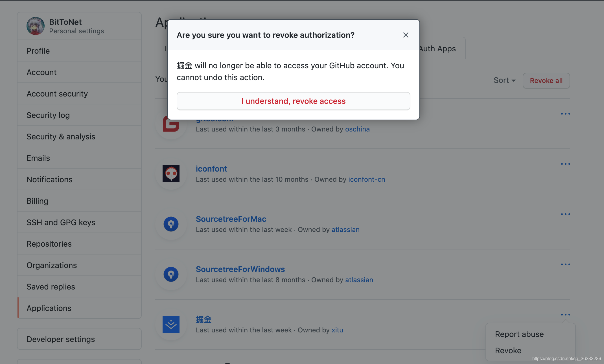This screenshot has width=604, height=364.
Task: Open Security & analysis settings
Action: pos(79,137)
